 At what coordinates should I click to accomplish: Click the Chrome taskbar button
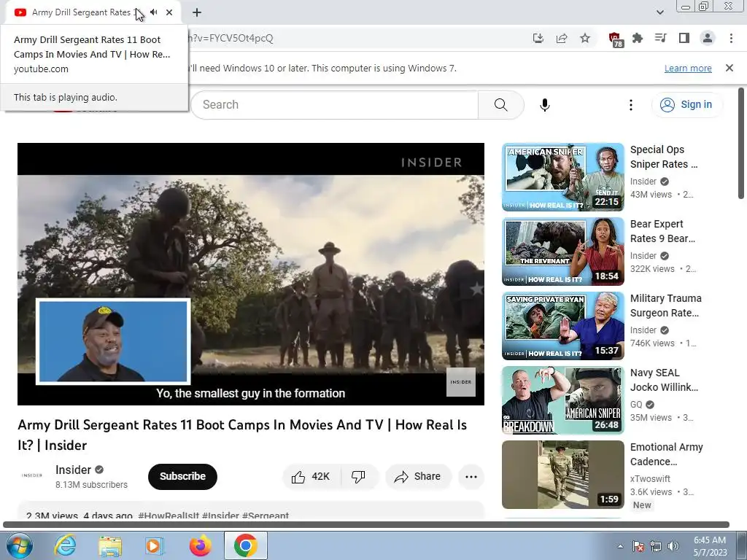(245, 545)
